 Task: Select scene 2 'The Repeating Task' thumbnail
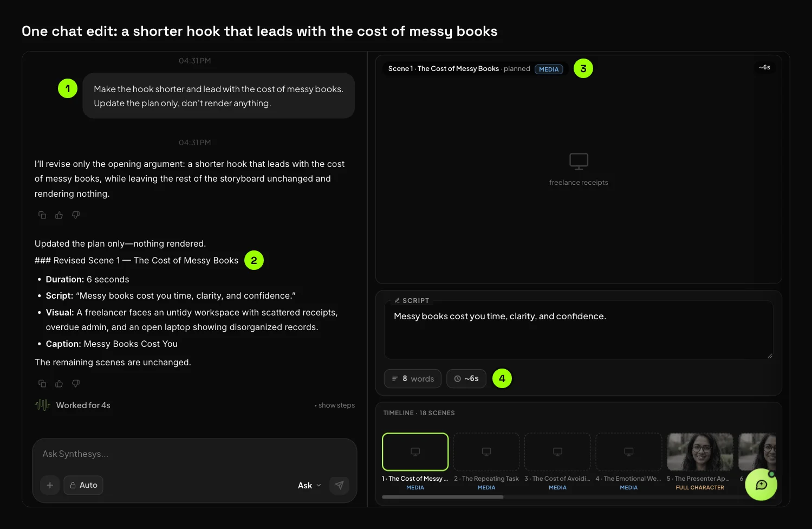pos(486,452)
